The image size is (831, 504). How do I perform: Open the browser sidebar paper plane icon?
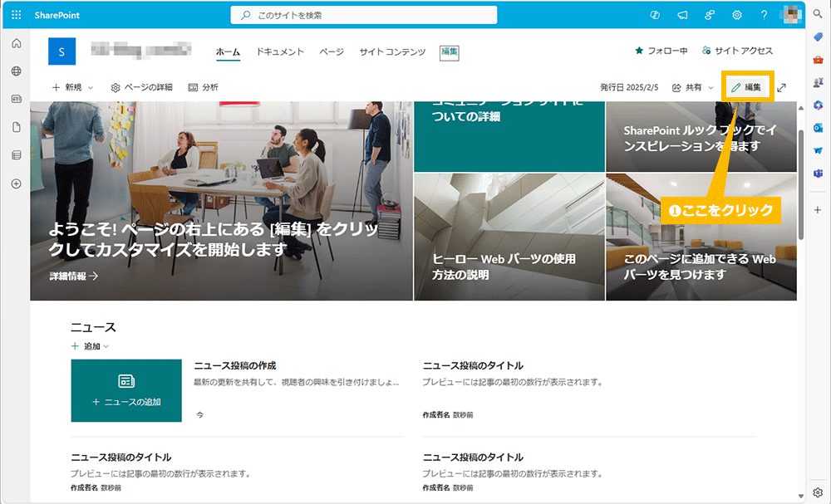pos(818,150)
